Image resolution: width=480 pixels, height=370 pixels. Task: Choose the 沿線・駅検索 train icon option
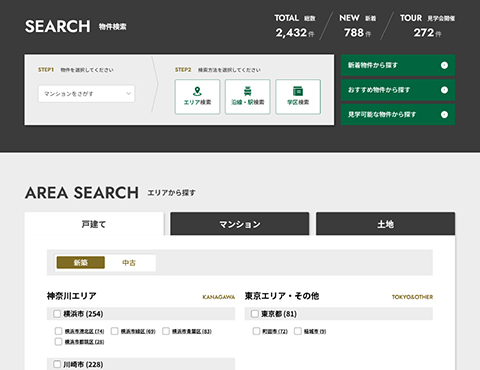click(x=248, y=97)
